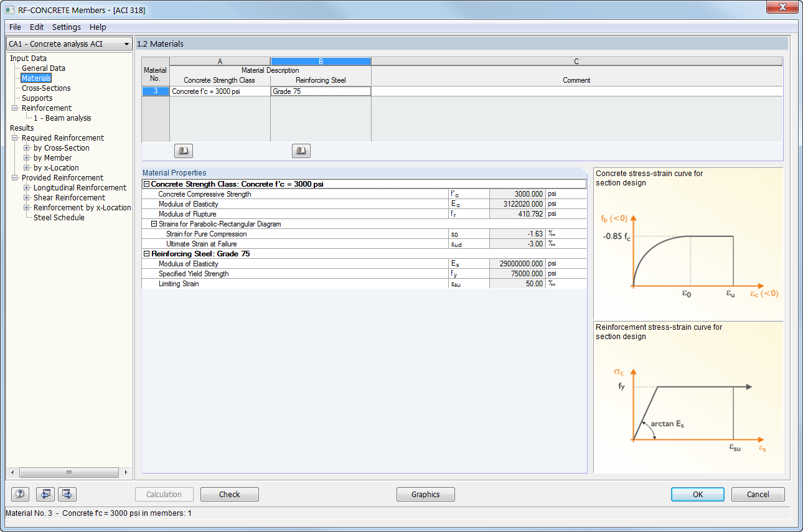Screen dimensions: 803x532
Task: Expand the by x-Location node
Action: (27, 168)
